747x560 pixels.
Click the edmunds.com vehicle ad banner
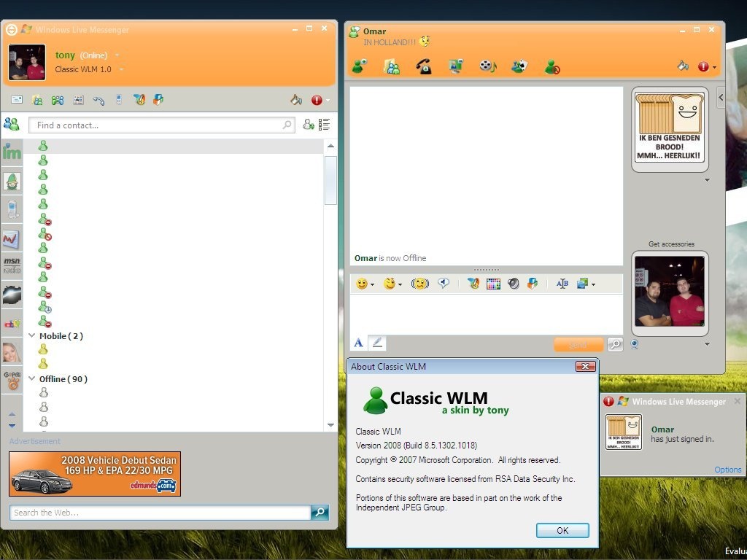[95, 474]
